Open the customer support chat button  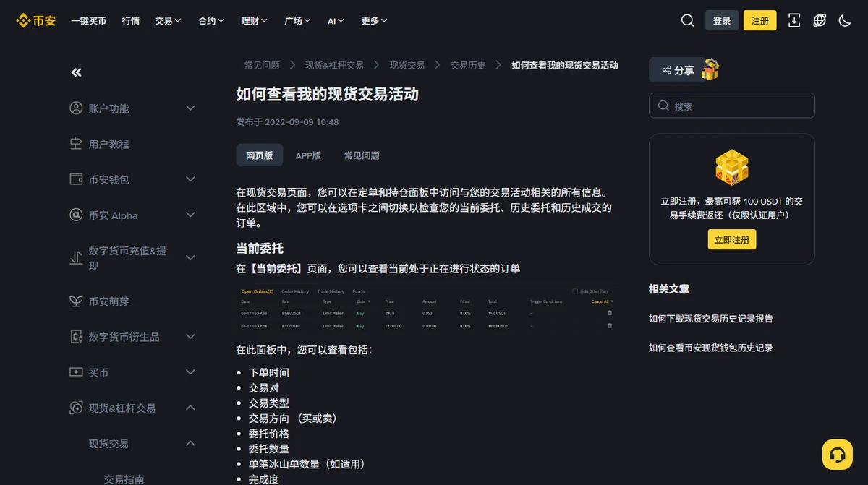click(838, 455)
